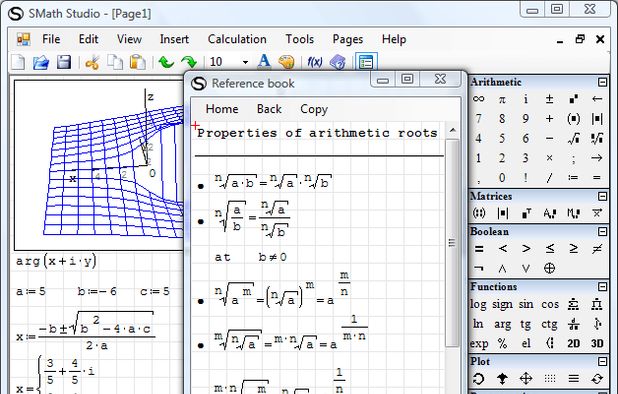Open the View menu
Image resolution: width=618 pixels, height=394 pixels.
pos(129,39)
